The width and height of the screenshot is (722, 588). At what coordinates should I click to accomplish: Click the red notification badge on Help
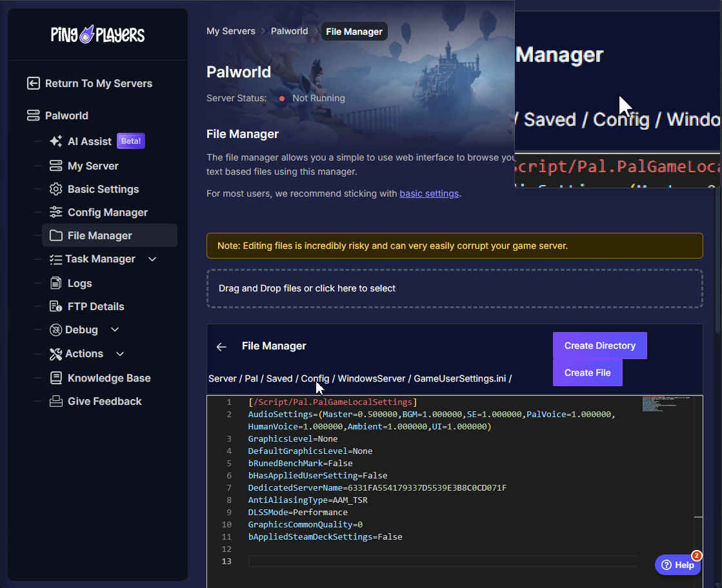point(697,556)
